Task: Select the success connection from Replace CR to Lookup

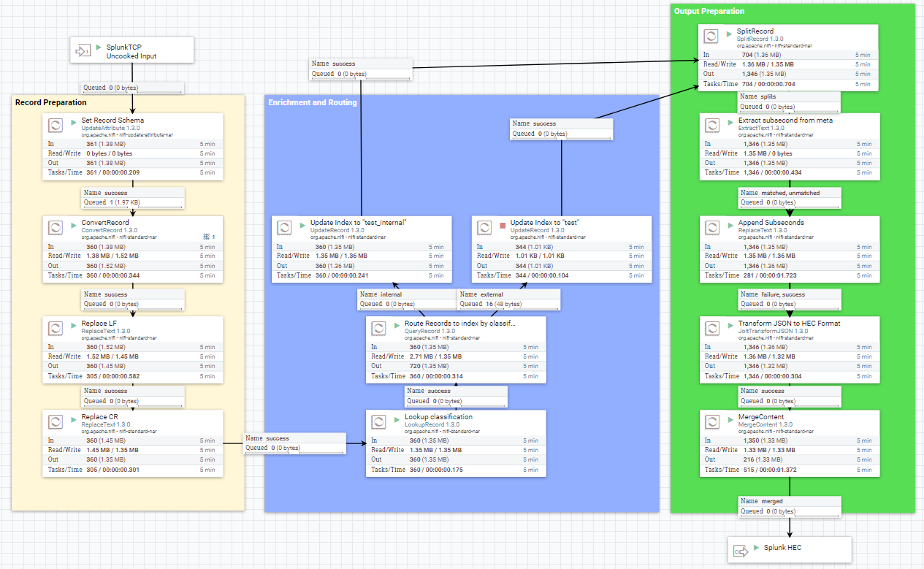Action: coord(294,443)
